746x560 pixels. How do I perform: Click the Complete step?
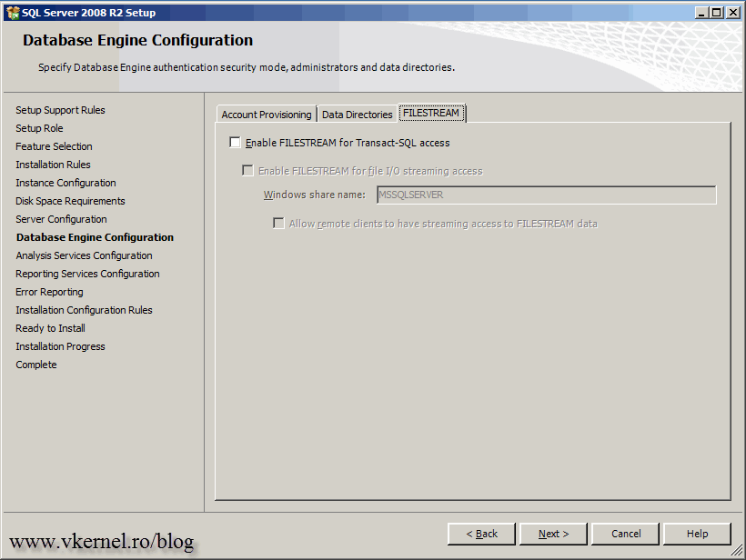pos(36,365)
